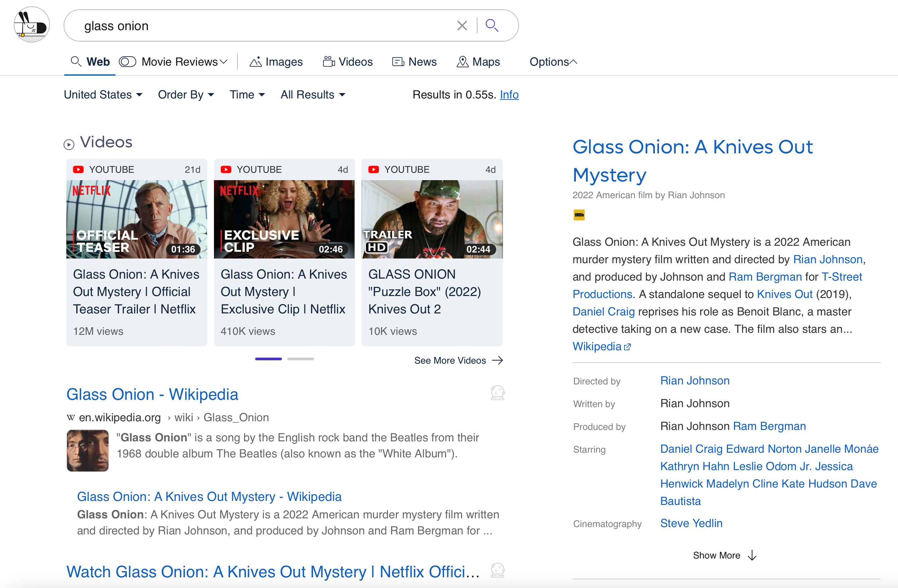
Task: Click the crystal ball icon next to Glass Onion Wikipedia result
Action: [x=497, y=392]
